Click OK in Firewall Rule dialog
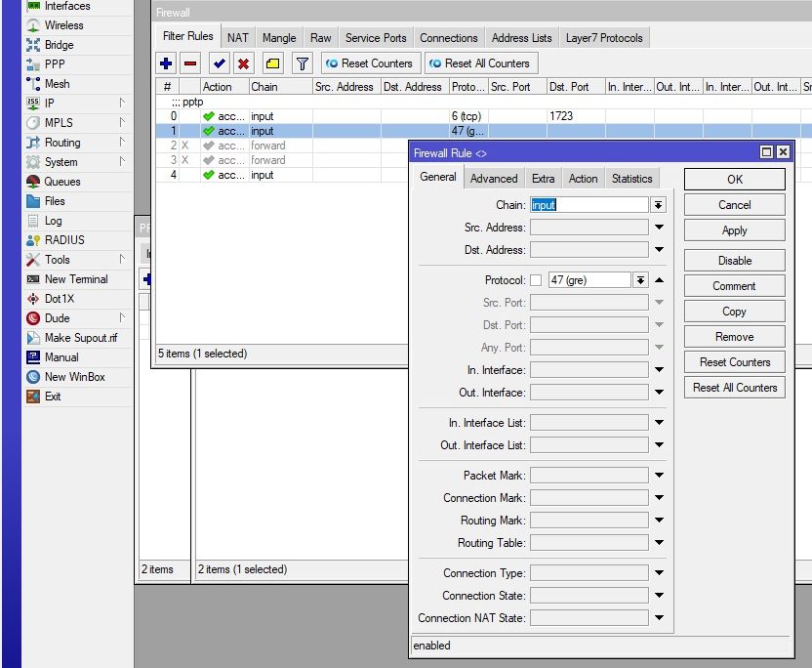This screenshot has height=668, width=812. tap(734, 180)
